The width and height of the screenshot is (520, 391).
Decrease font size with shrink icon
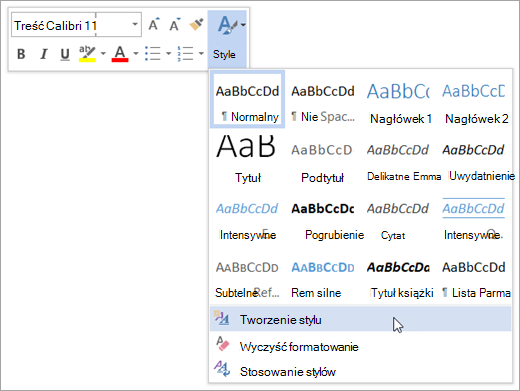pos(174,24)
